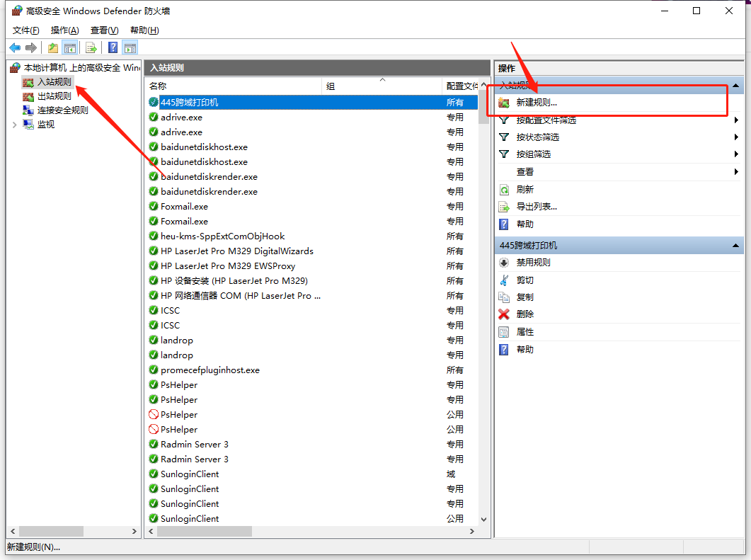Viewport: 751px width, 560px height.
Task: Toggle the show/hide console tree toolbar icon
Action: tap(70, 47)
